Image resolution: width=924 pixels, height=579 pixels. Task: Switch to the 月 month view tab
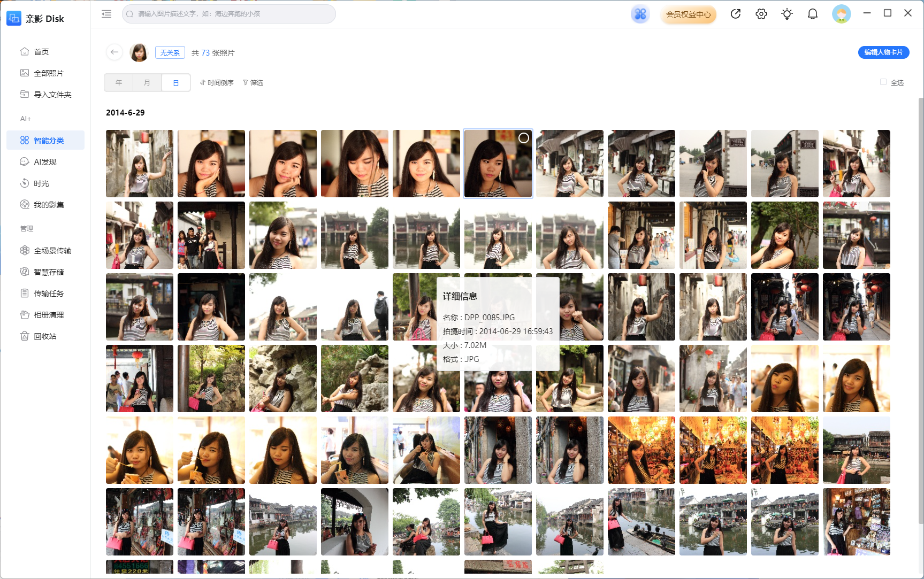tap(147, 82)
